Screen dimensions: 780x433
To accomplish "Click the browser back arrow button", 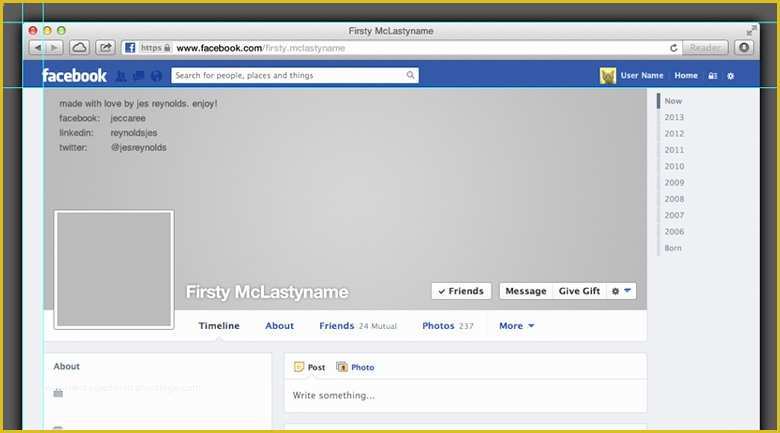I will 38,48.
